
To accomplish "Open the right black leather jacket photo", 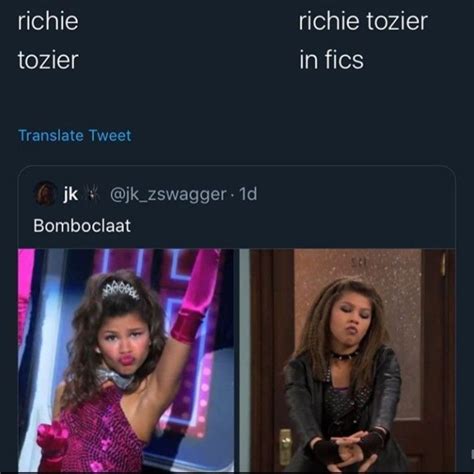I will [x=347, y=360].
